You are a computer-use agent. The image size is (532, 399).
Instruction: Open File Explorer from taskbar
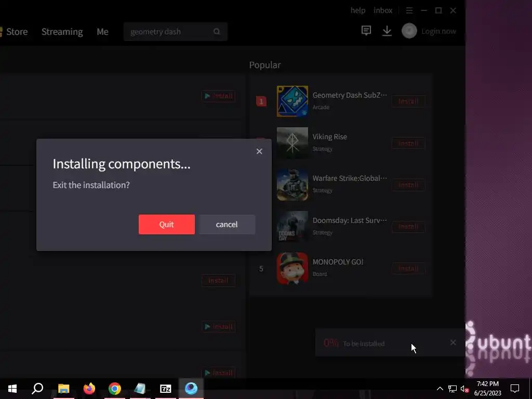tap(63, 389)
